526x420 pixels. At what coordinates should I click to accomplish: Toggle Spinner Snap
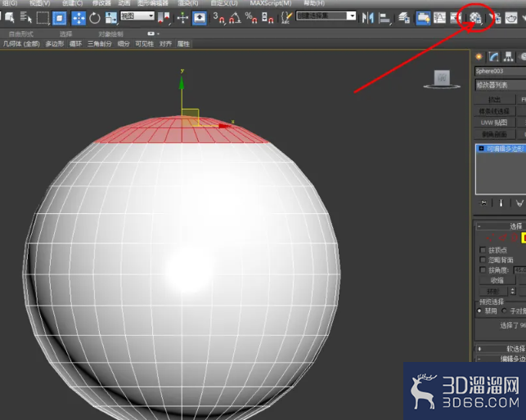tap(267, 18)
